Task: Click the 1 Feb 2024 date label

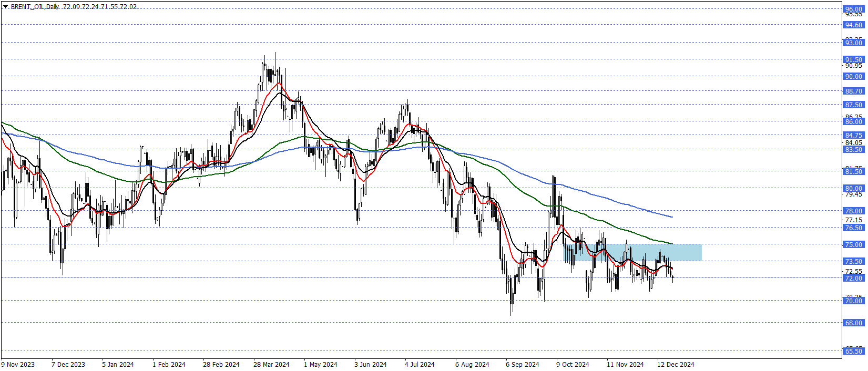Action: coord(169,364)
